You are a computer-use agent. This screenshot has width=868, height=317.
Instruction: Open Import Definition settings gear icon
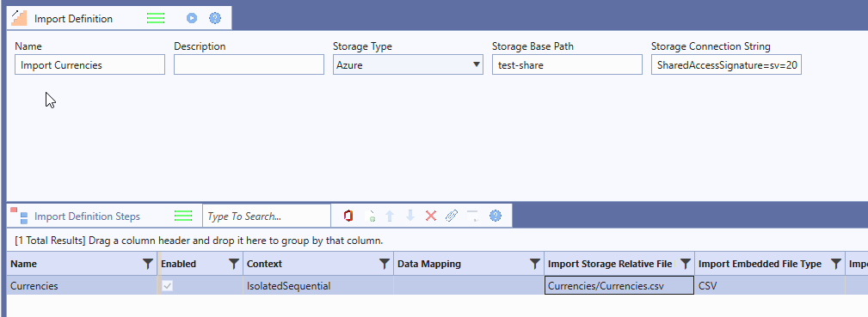pos(215,18)
